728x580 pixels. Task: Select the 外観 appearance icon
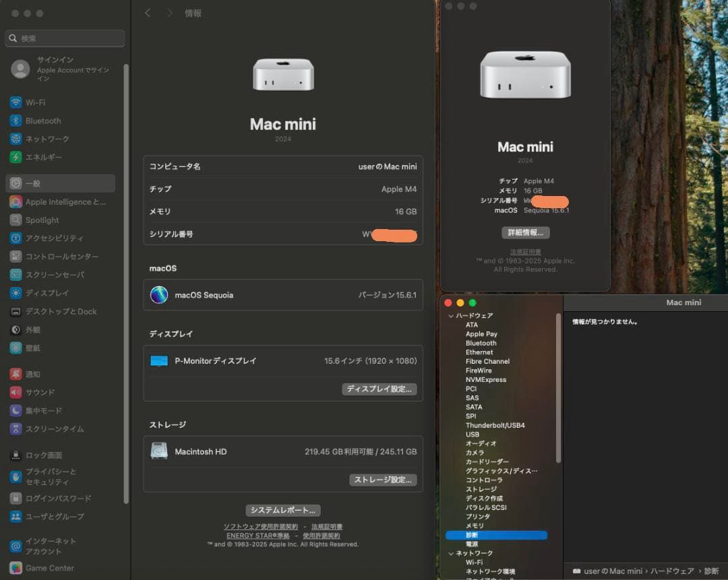[16, 329]
